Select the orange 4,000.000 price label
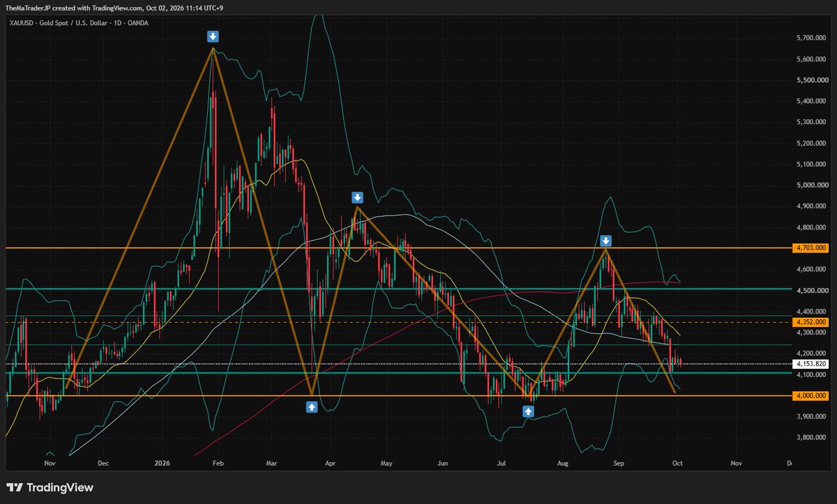 810,395
